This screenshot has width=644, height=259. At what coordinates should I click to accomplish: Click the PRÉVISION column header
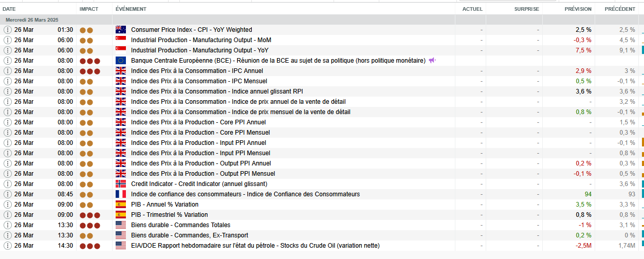tap(578, 9)
